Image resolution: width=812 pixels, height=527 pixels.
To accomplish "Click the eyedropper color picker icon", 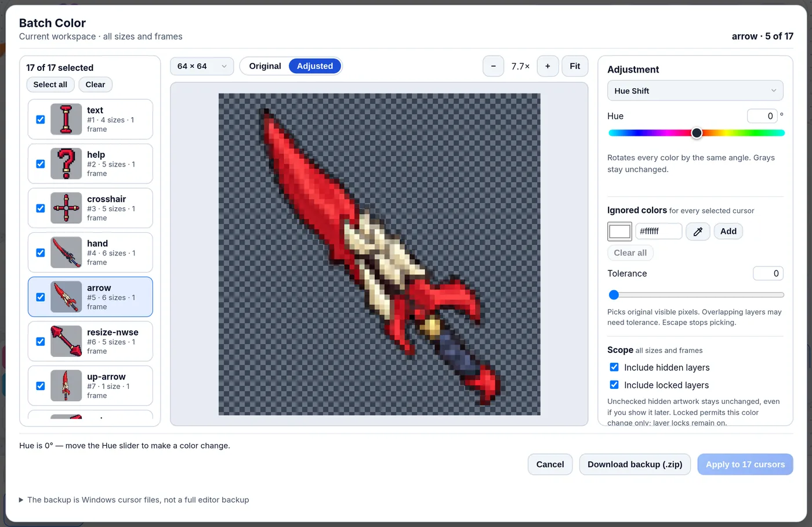I will tap(698, 231).
